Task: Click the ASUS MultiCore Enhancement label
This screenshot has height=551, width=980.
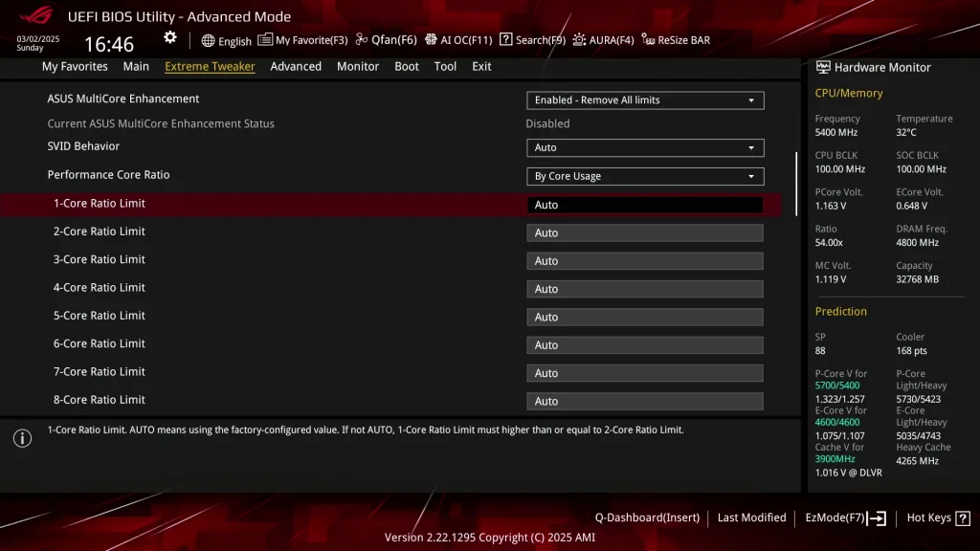Action: tap(123, 99)
